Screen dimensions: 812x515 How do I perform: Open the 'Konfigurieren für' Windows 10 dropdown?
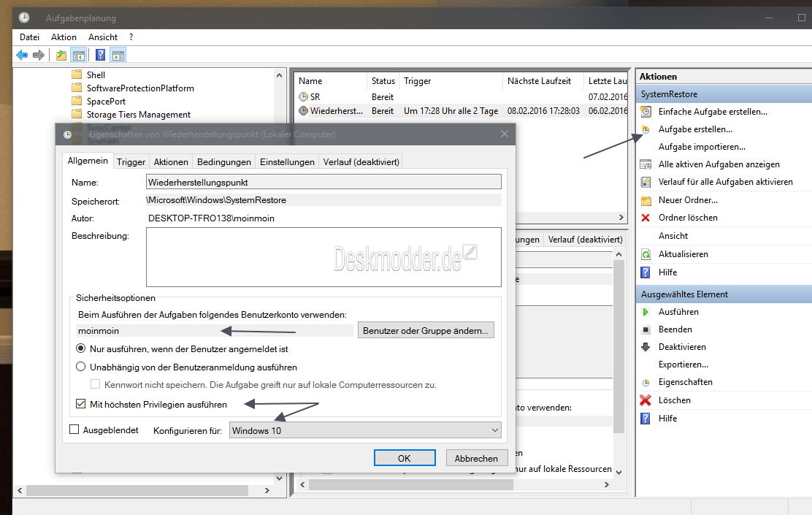365,430
